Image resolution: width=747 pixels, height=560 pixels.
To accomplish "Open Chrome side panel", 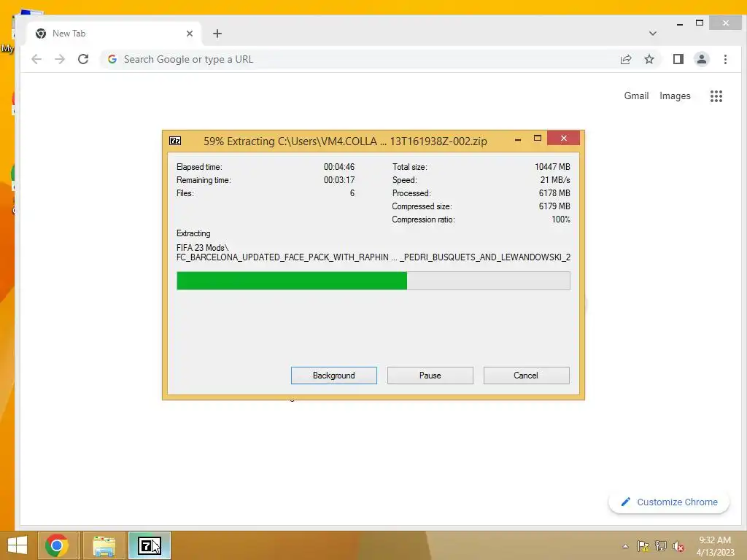I will [678, 59].
